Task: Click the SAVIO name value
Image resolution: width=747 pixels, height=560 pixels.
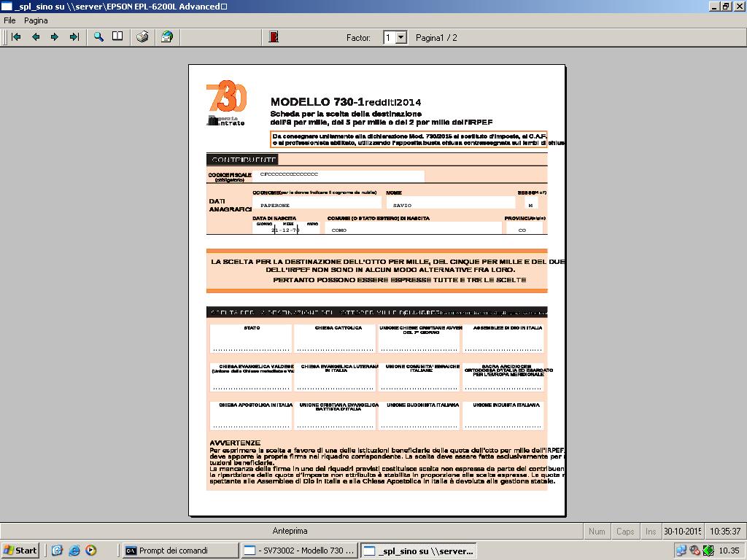Action: tap(402, 205)
